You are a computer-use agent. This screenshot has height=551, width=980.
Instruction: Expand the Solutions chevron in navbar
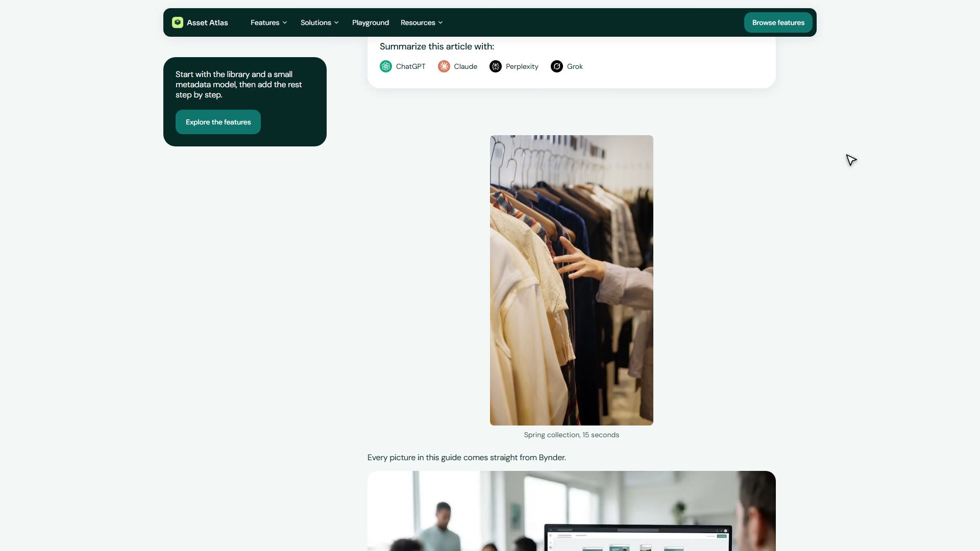click(336, 22)
